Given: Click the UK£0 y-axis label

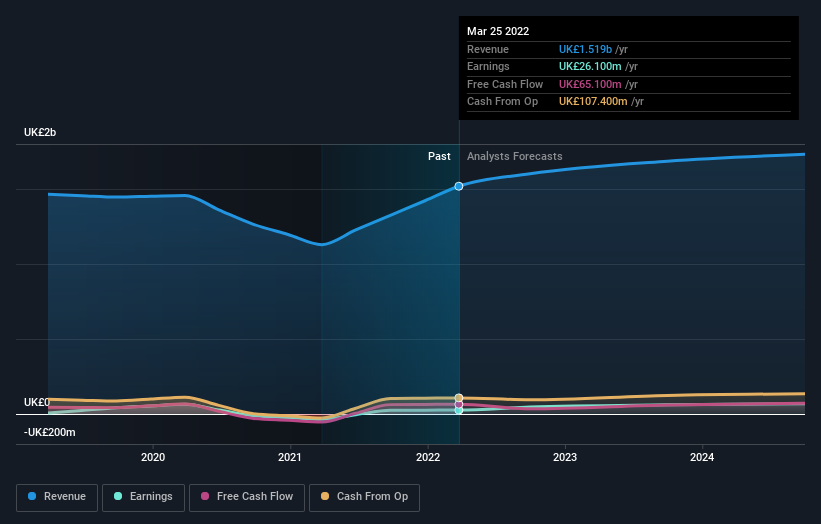Looking at the screenshot, I should 37,402.
